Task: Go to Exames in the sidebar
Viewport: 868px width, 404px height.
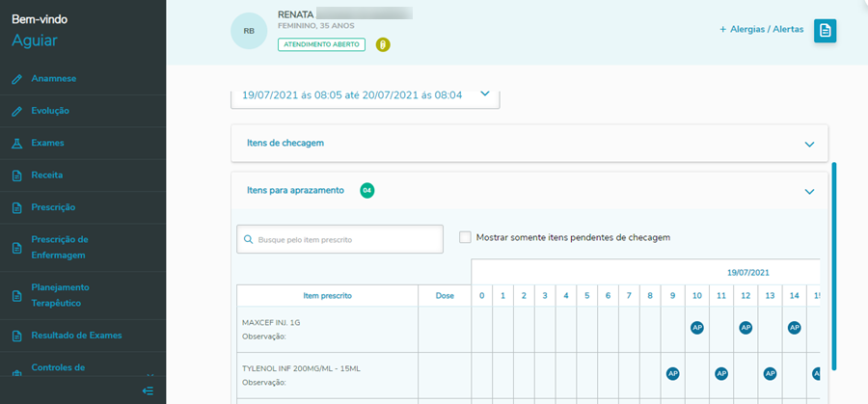Action: tap(47, 143)
